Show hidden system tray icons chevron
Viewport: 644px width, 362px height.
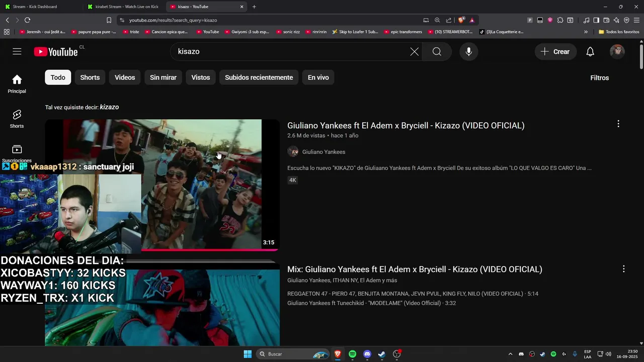(x=510, y=354)
